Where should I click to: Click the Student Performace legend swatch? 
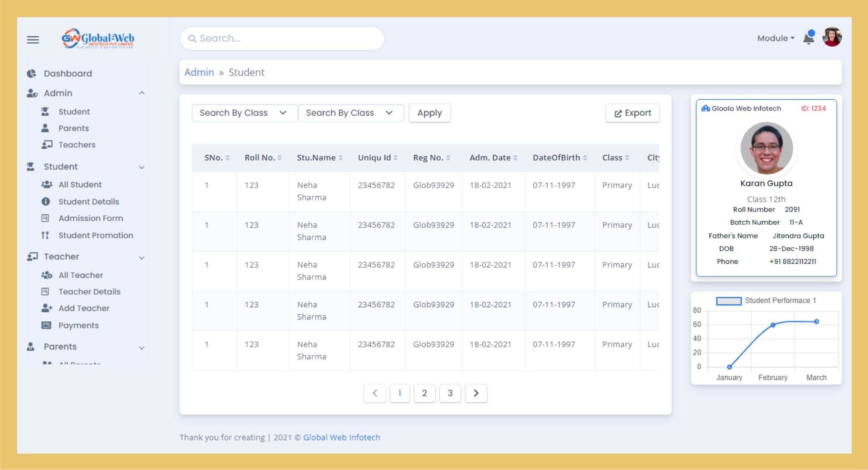coord(729,301)
